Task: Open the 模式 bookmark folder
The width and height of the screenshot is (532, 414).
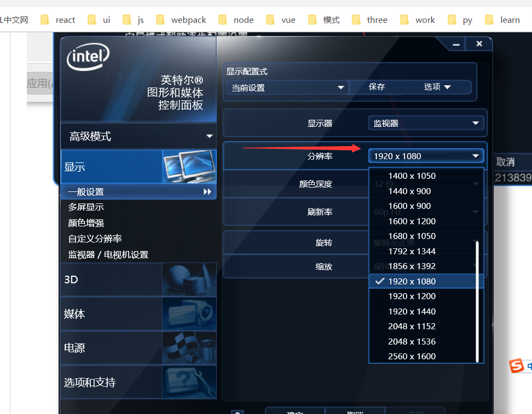Action: [324, 20]
